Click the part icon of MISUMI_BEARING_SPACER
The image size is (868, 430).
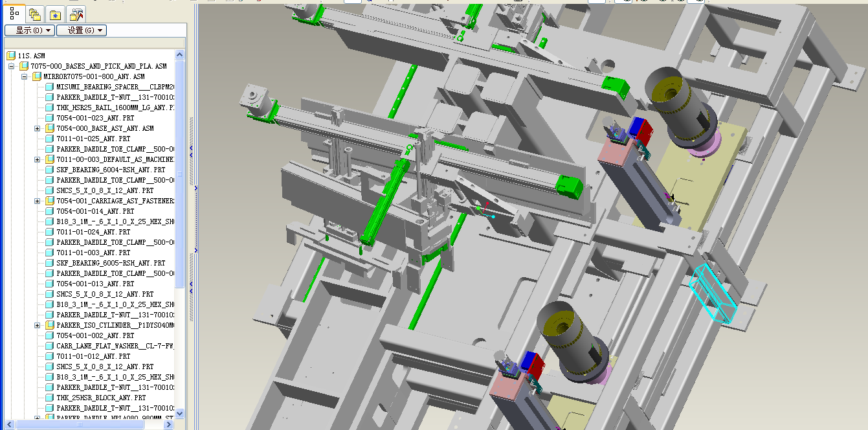coord(50,87)
